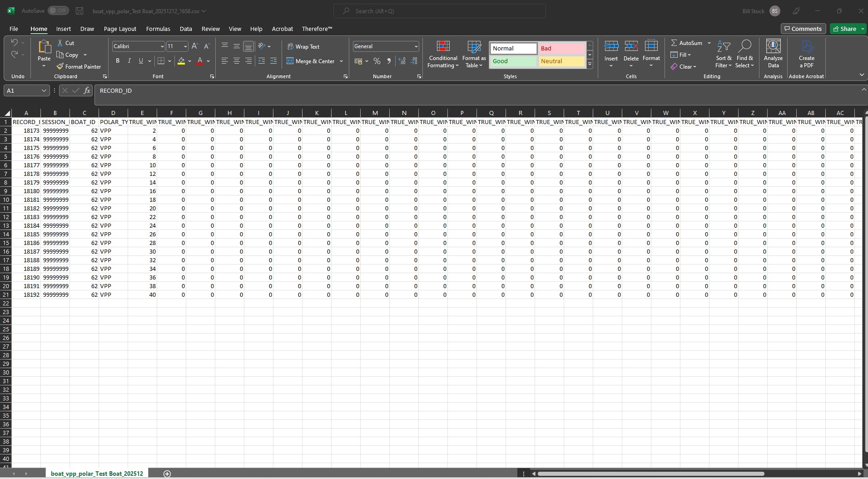Click the Merge & Center icon

[290, 61]
